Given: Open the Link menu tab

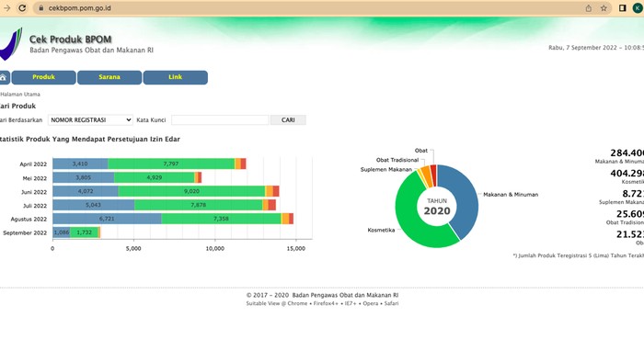Looking at the screenshot, I should 176,77.
